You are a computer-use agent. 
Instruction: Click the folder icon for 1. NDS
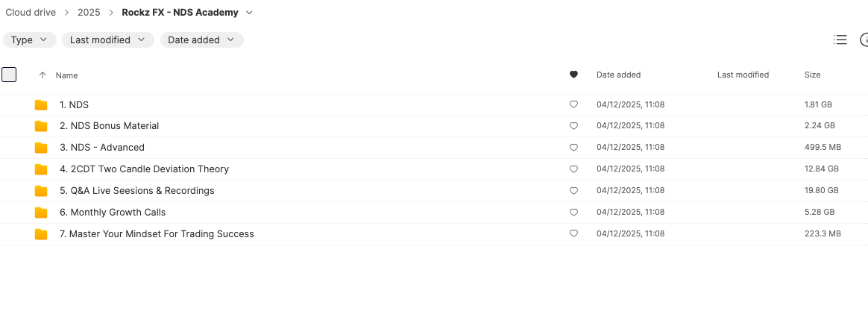point(41,105)
